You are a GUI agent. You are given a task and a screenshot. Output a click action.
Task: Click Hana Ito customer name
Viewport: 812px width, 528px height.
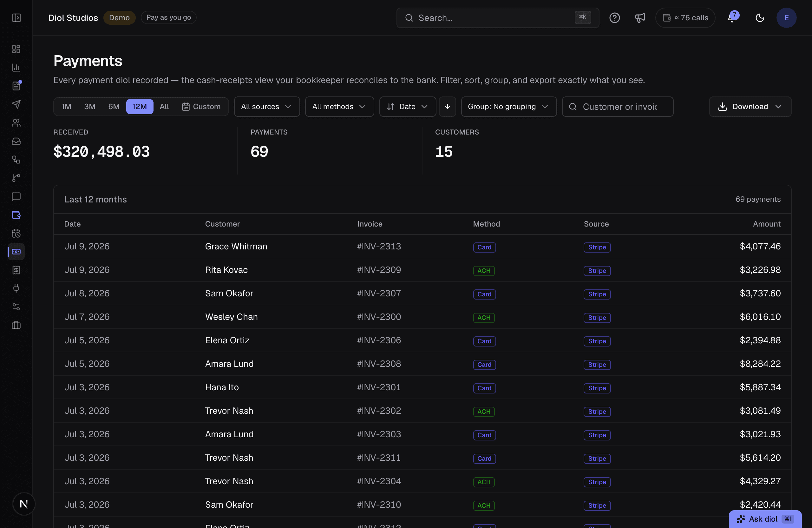point(222,387)
